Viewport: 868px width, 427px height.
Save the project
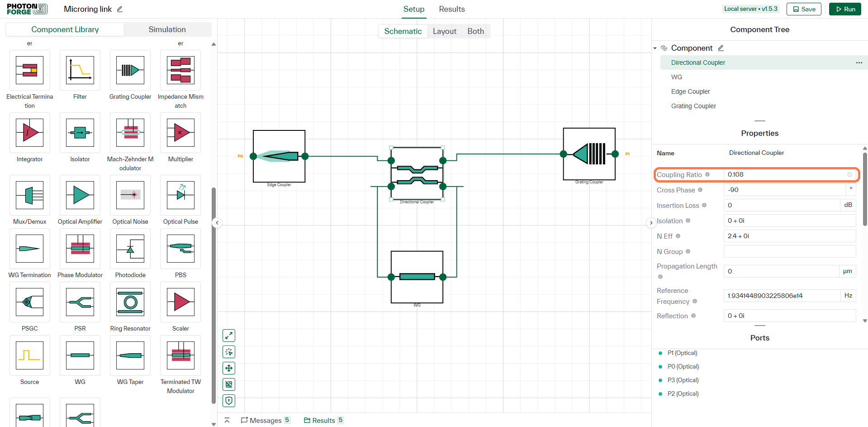pyautogui.click(x=804, y=9)
